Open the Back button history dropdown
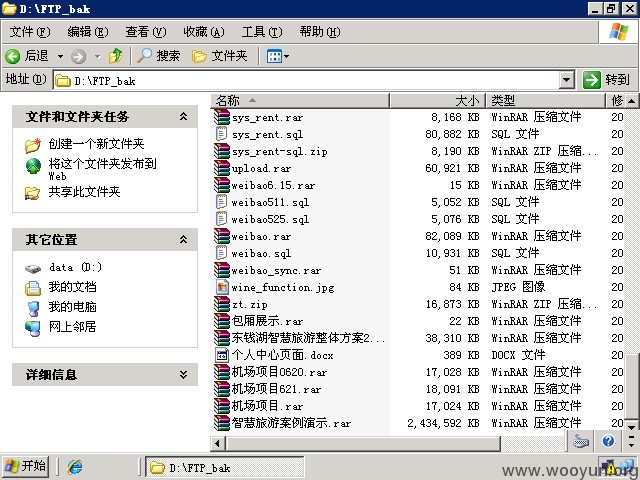This screenshot has width=640, height=480. [x=60, y=56]
